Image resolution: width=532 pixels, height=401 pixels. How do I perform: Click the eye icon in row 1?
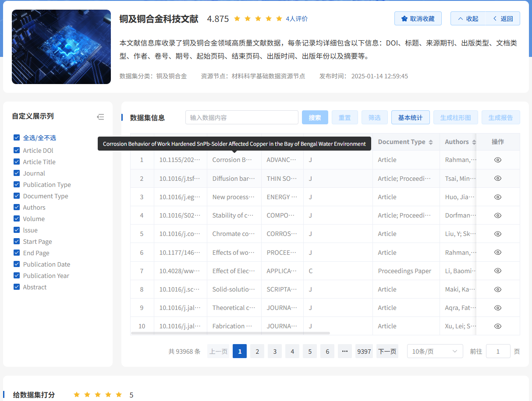[x=497, y=160]
